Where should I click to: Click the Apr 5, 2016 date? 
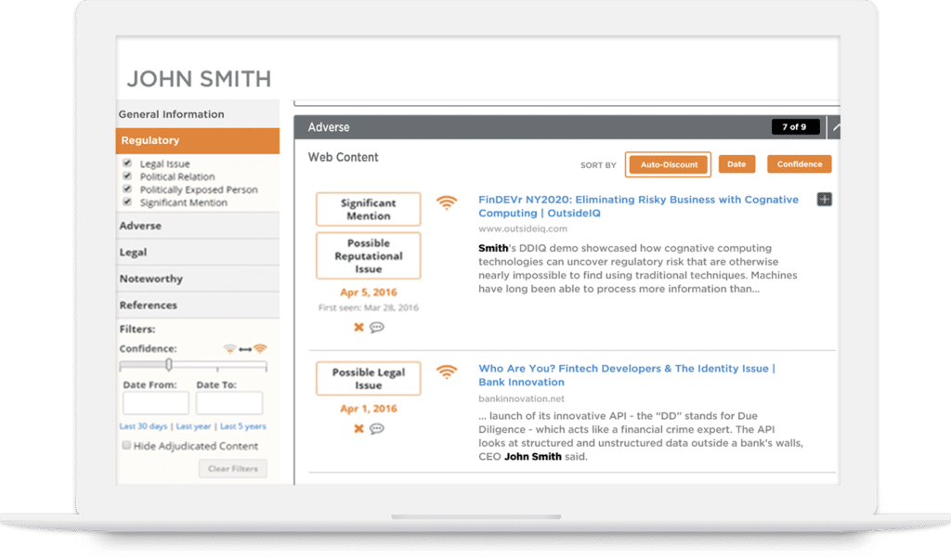368,293
